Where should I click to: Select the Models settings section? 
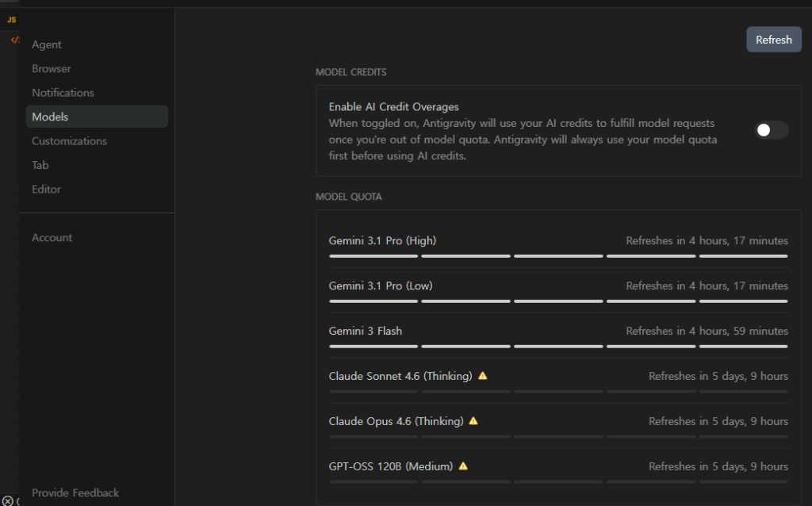(x=50, y=117)
